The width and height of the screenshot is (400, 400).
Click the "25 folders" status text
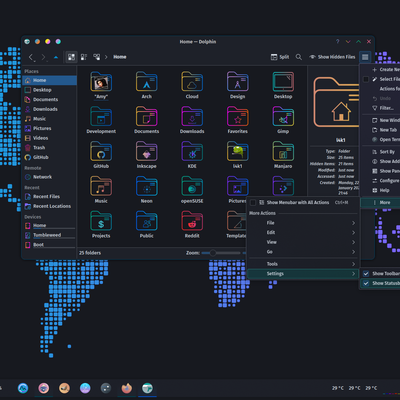[90, 253]
